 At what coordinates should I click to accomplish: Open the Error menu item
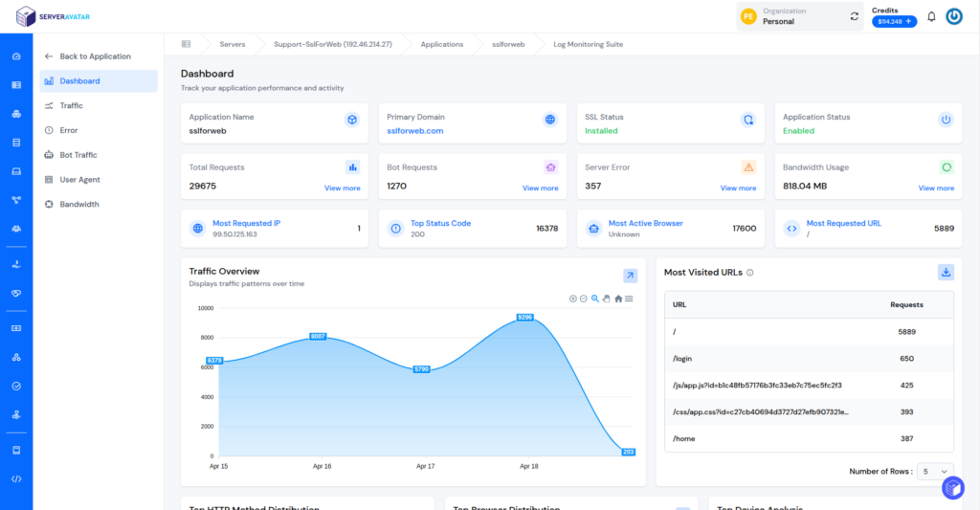coord(99,131)
